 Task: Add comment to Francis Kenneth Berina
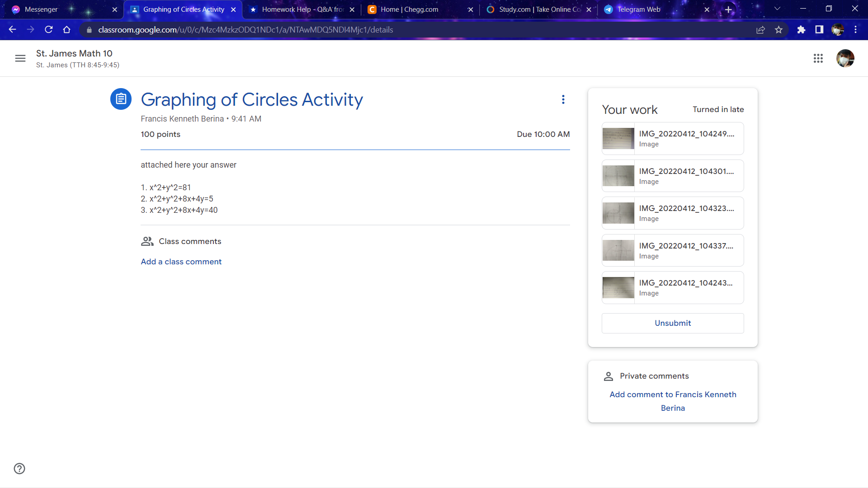[673, 401]
